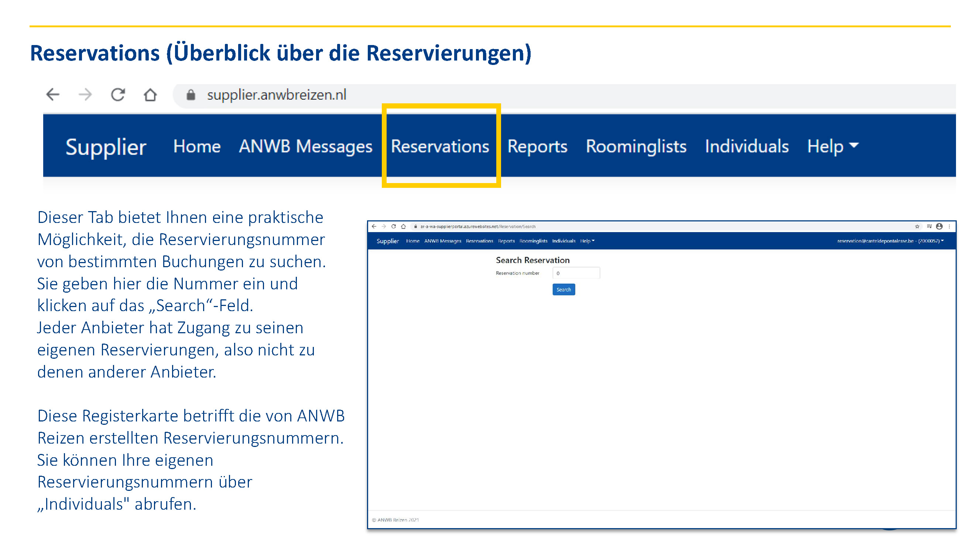Click the back arrow in the enlarged browser bar
980x551 pixels.
53,94
